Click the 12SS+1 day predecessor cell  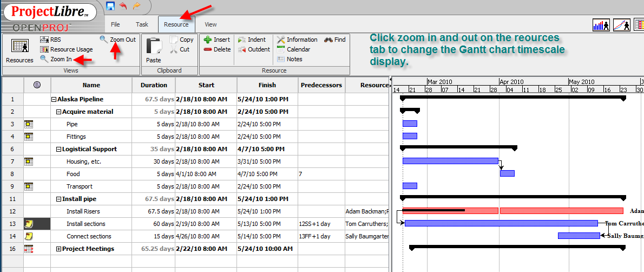(x=321, y=224)
